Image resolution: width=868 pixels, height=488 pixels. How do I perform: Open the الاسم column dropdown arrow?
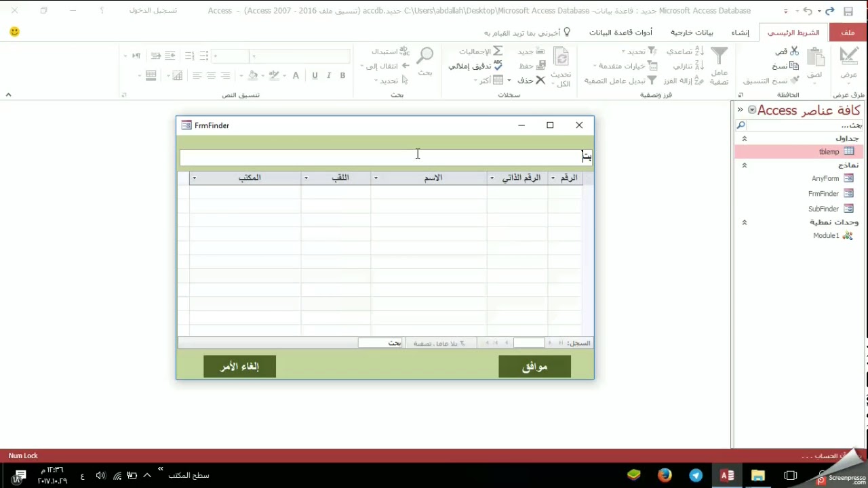click(x=376, y=178)
